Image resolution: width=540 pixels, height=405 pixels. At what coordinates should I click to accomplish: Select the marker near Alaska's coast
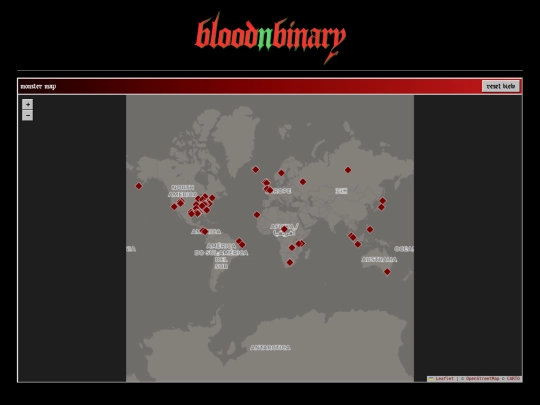(x=139, y=186)
